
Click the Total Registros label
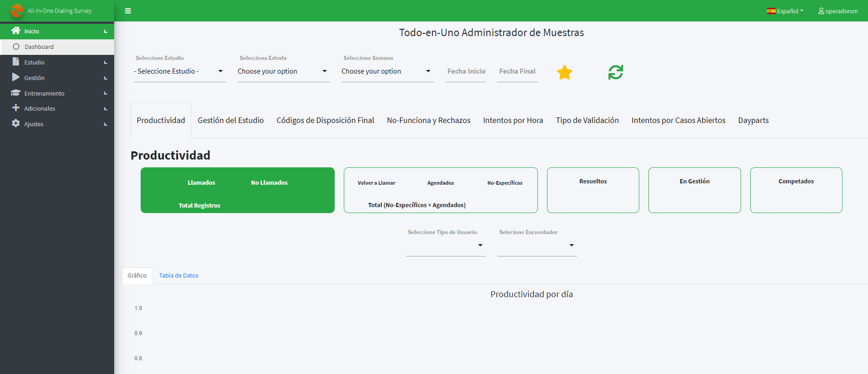tap(200, 205)
